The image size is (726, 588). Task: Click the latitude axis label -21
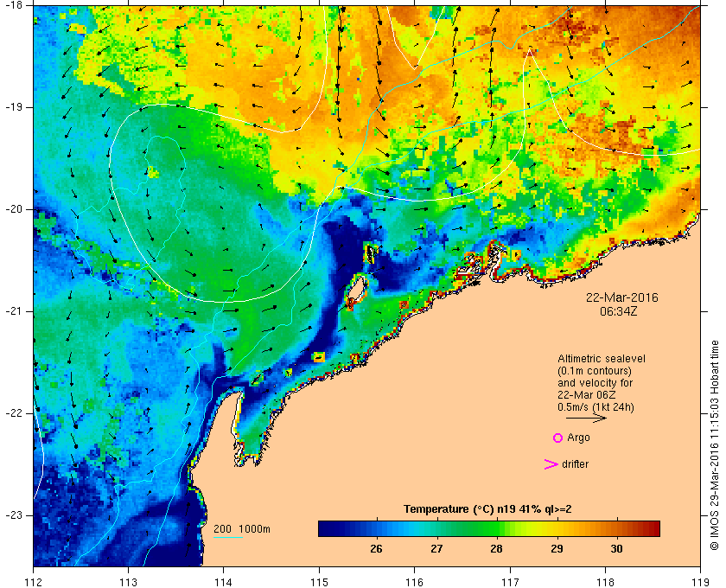[14, 311]
